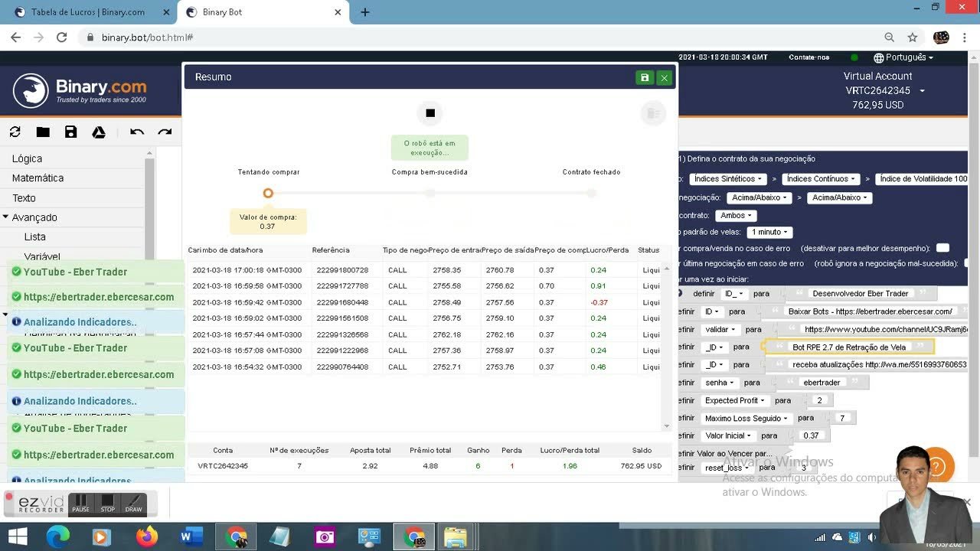Edit the Maximo Loss Seguido value 7
This screenshot has width=980, height=551.
[x=842, y=418]
